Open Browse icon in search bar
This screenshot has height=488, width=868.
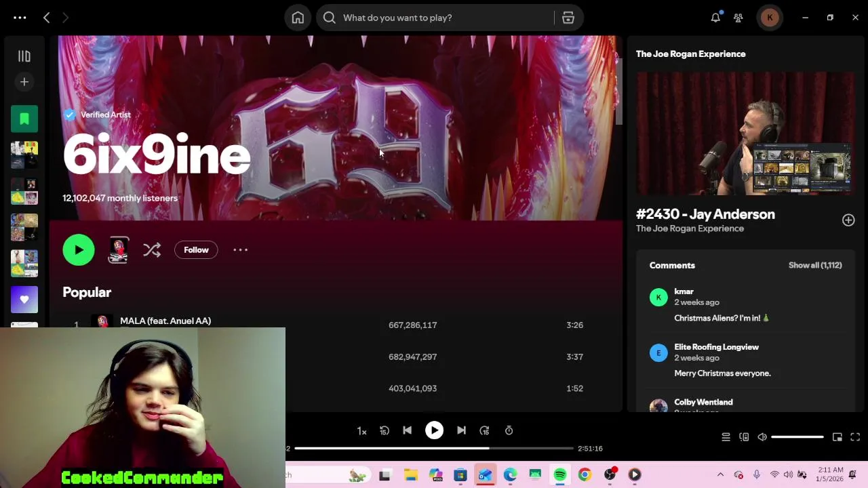tap(568, 18)
